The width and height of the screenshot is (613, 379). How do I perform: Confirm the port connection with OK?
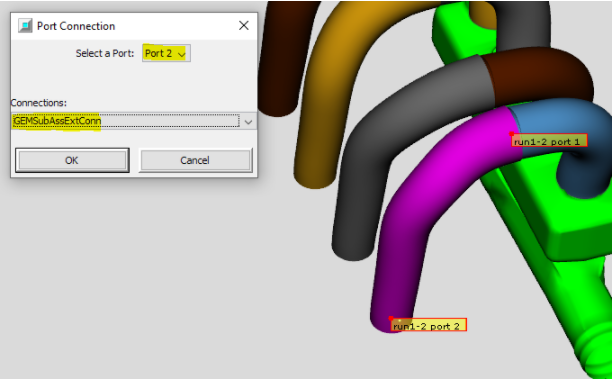(x=72, y=160)
